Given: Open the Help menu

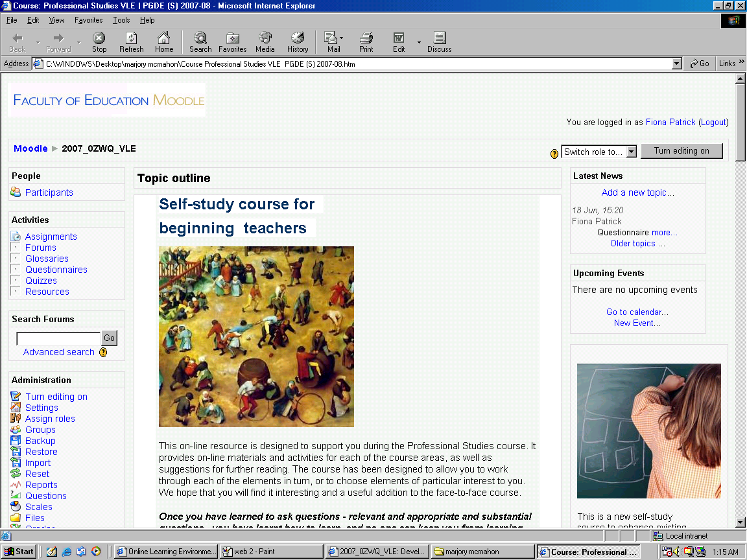Looking at the screenshot, I should point(147,20).
